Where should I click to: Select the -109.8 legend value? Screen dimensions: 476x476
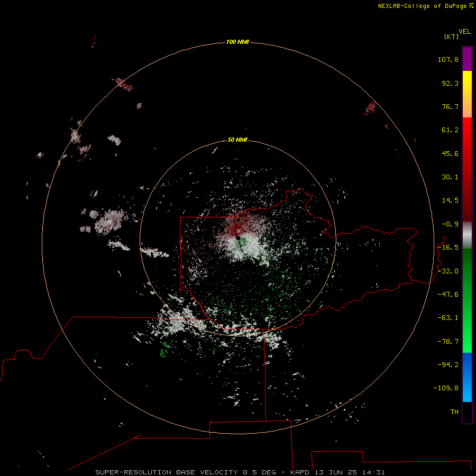click(446, 388)
